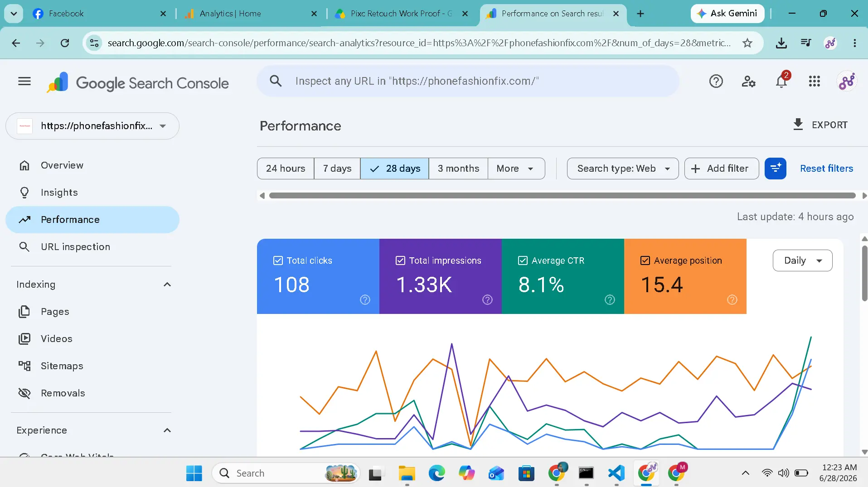Go back to the previous page

[x=16, y=43]
